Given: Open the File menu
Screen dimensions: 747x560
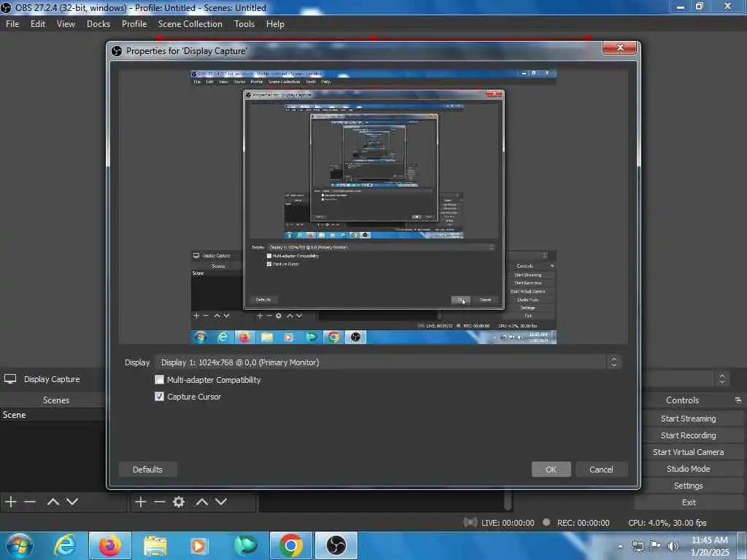Looking at the screenshot, I should [12, 24].
